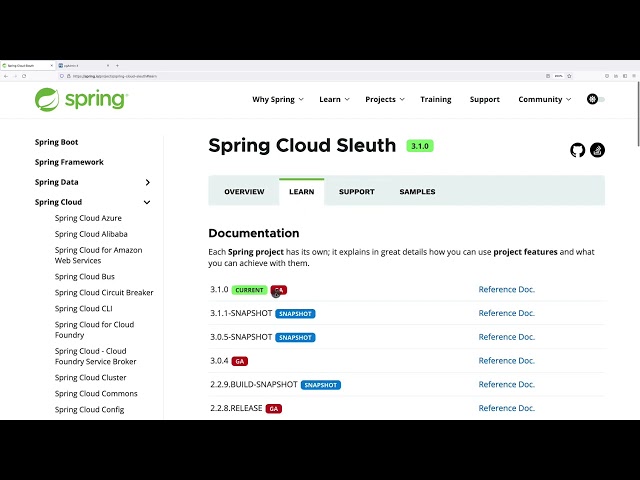
Task: Click the site padlock icon
Action: (x=69, y=76)
